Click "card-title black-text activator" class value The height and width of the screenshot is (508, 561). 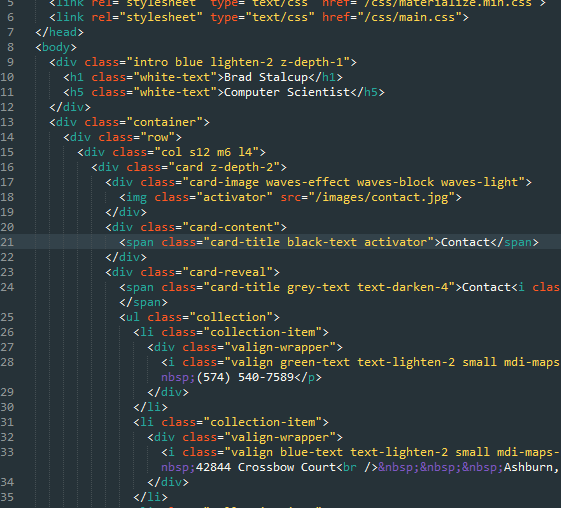click(318, 242)
